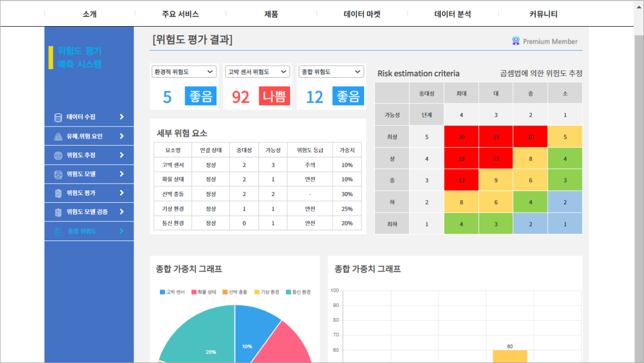Click the 주의 risk grade cell
Screen dimensions: 644x363
coord(310,165)
